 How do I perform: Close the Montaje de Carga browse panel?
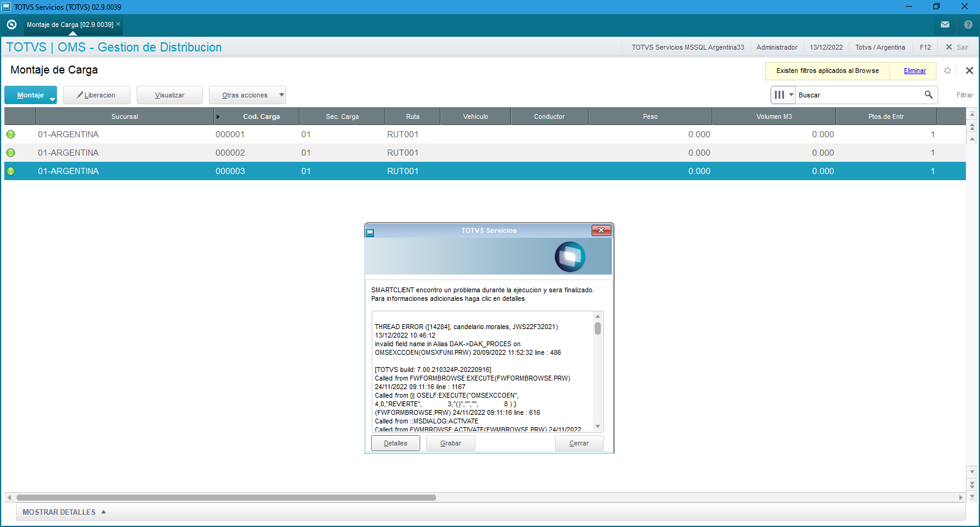coord(970,70)
